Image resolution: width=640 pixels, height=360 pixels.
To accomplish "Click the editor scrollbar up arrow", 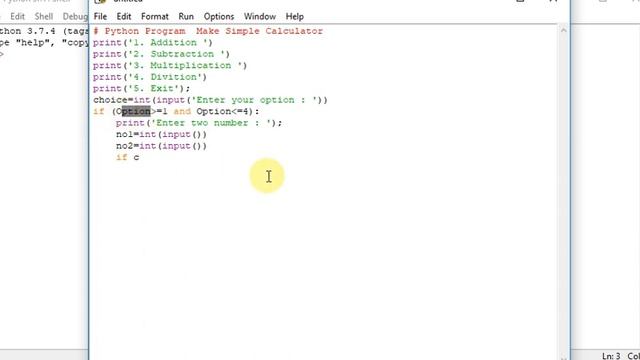I will [x=563, y=30].
